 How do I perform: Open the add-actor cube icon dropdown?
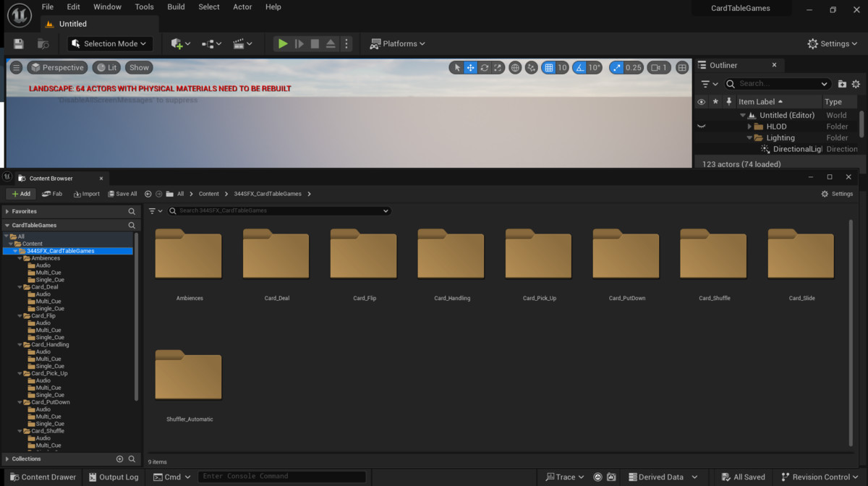180,44
